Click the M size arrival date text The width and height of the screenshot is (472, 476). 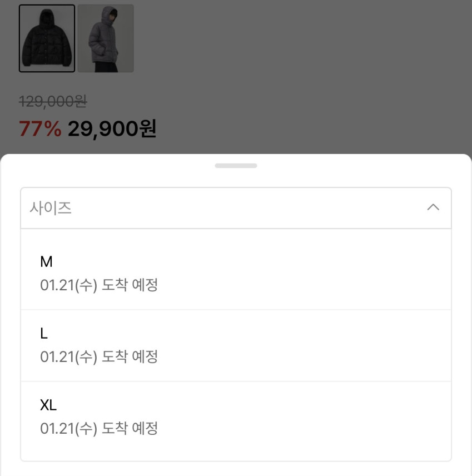[x=99, y=285]
